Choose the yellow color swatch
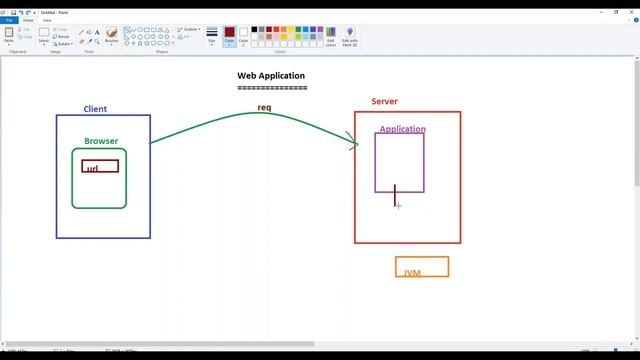Screen dimensions: 640x360 pyautogui.click(x=291, y=29)
